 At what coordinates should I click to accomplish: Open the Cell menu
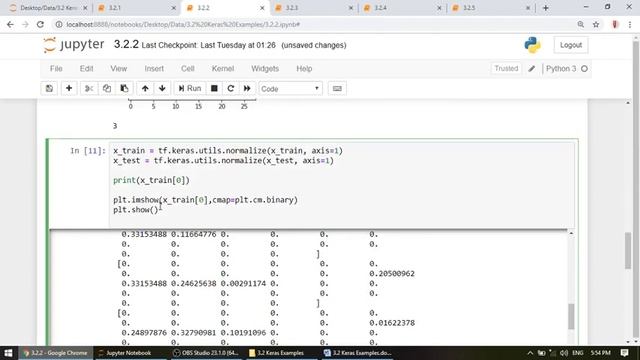(188, 69)
